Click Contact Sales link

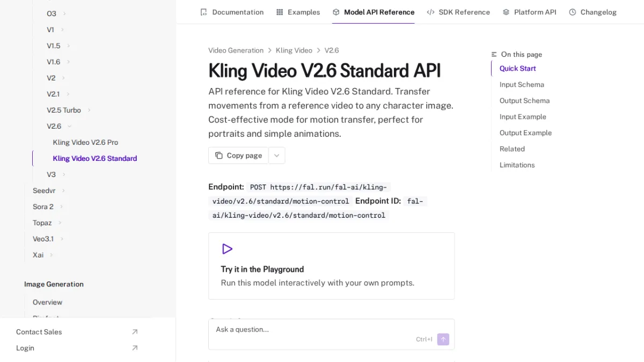coord(39,332)
